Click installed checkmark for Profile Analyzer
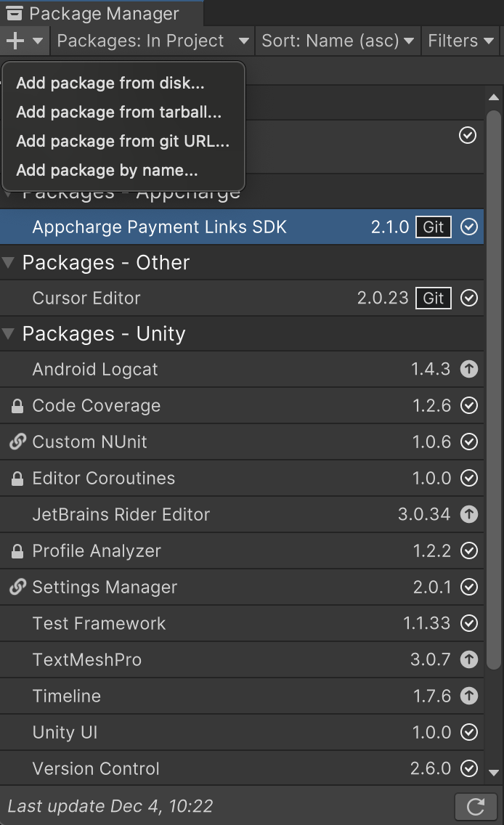Image resolution: width=504 pixels, height=825 pixels. click(468, 550)
